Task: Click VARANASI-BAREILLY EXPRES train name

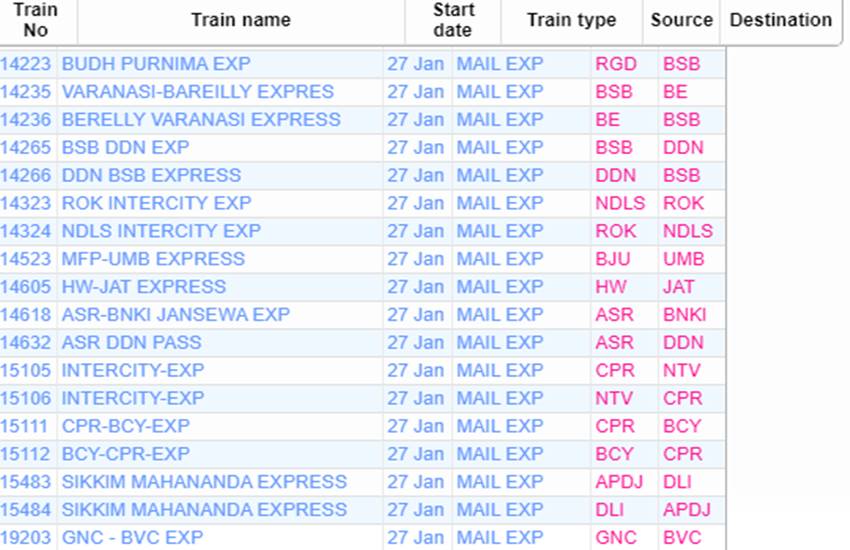Action: pos(198,92)
